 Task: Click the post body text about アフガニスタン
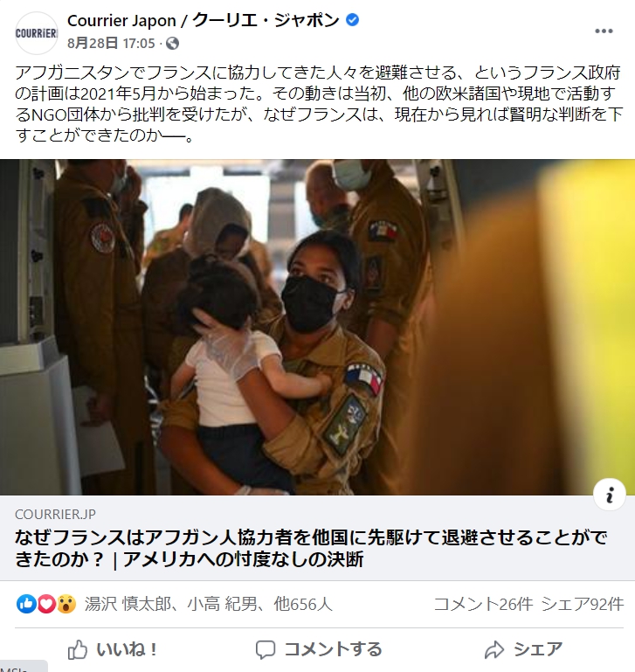coord(318,104)
